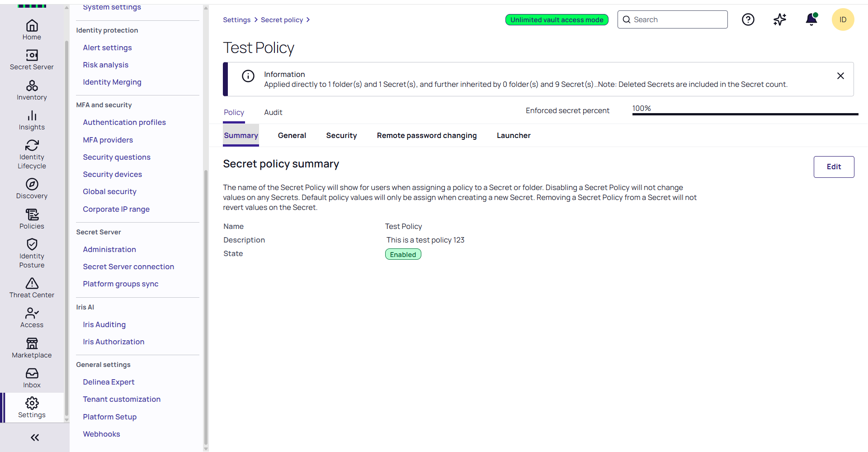Expand chevron after Secret policy breadcrumb

coord(308,20)
